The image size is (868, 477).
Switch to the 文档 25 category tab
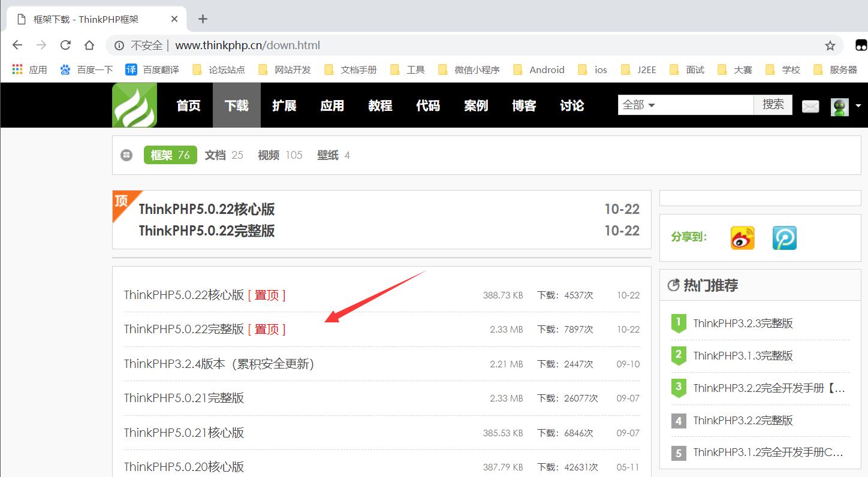pos(224,155)
